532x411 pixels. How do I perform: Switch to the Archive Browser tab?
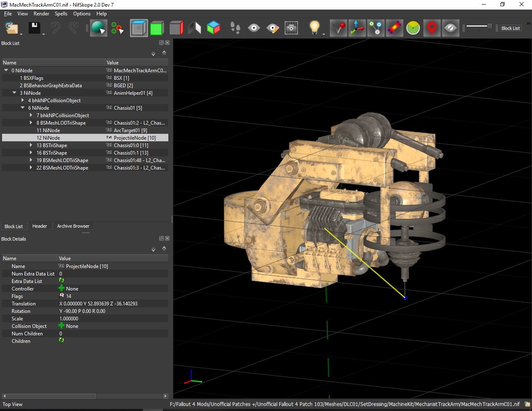point(73,226)
